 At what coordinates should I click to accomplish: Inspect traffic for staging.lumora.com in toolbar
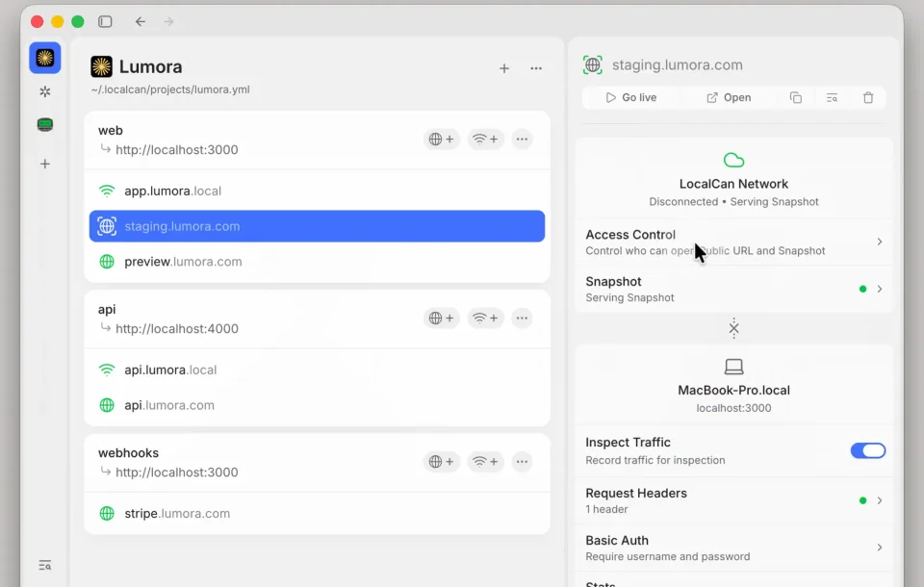click(832, 98)
